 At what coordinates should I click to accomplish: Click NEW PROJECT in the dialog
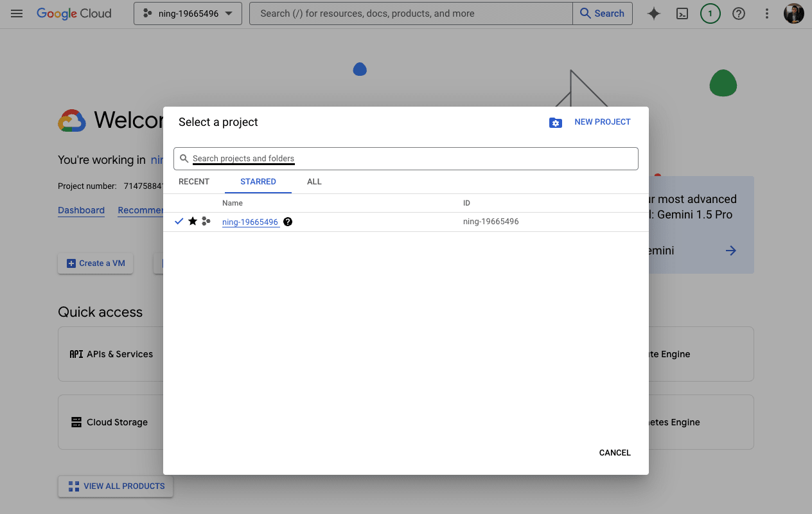click(x=603, y=122)
